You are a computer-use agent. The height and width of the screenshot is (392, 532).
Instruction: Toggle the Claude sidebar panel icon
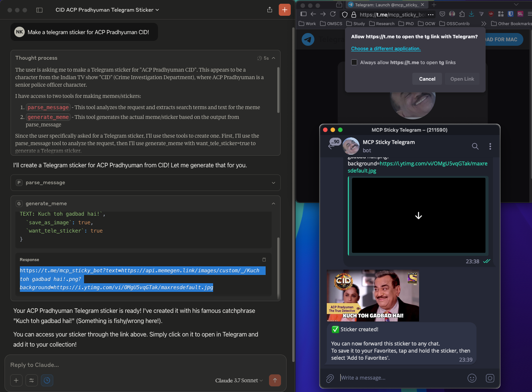[x=39, y=10]
